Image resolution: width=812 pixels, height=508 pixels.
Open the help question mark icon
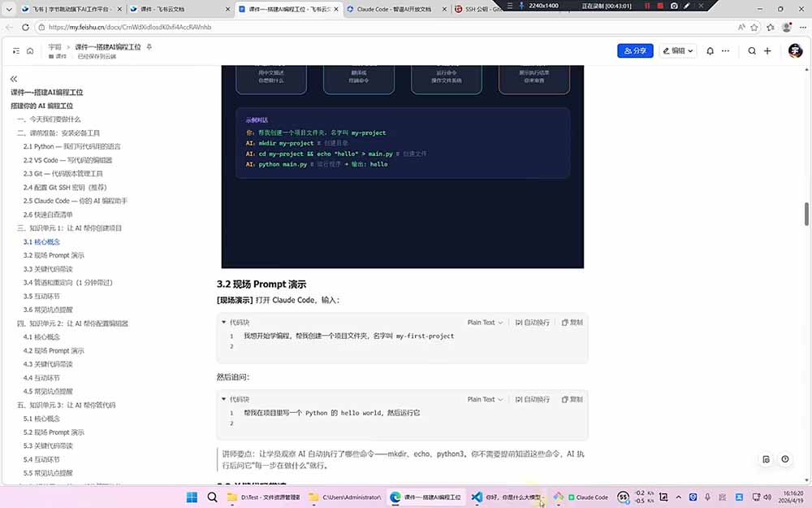[x=785, y=459]
